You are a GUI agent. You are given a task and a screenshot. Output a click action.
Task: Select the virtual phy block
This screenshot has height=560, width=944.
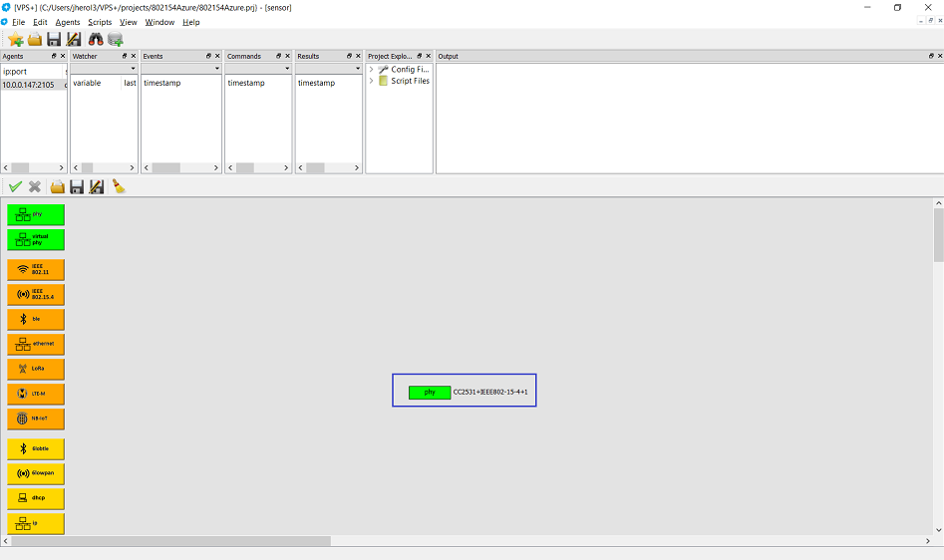[x=36, y=239]
